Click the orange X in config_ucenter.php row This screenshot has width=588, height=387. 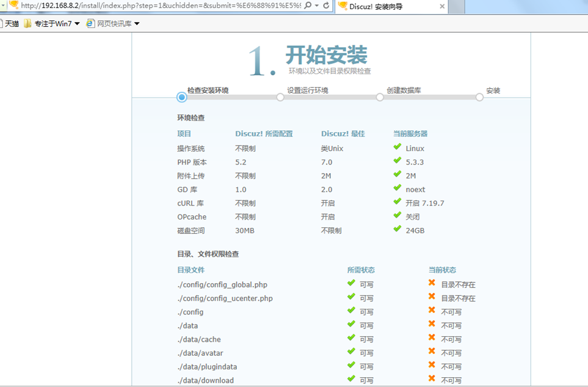[432, 297]
